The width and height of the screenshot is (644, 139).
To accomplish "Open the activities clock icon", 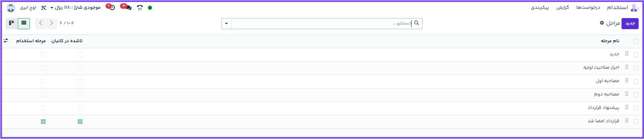I will coord(112,7).
